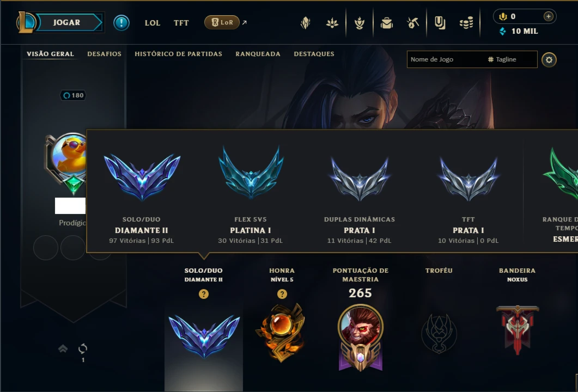The width and height of the screenshot is (578, 392).
Task: Open the DESTAQUES tab
Action: pos(314,54)
